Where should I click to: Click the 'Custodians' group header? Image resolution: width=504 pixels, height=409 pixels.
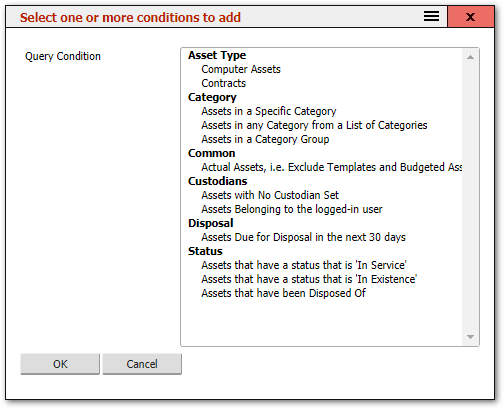pos(218,181)
